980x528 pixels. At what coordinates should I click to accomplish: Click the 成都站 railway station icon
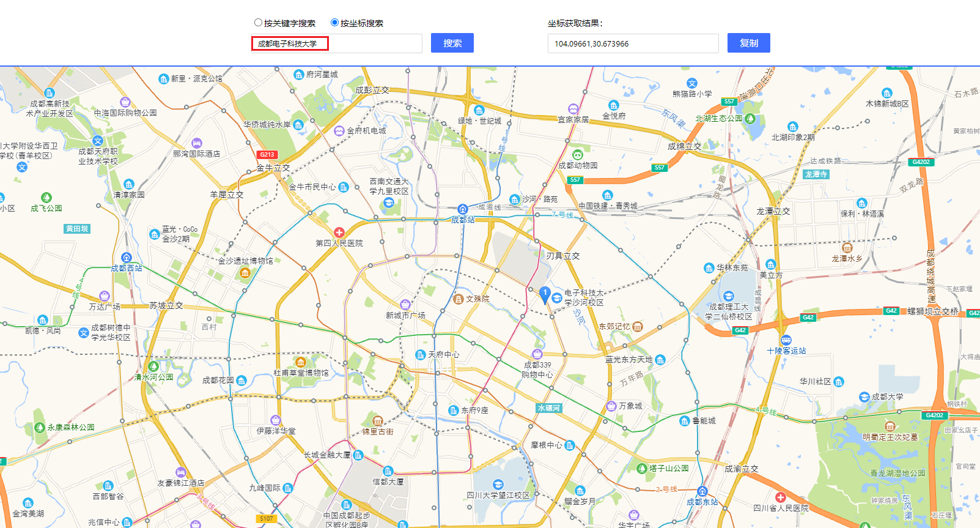463,209
